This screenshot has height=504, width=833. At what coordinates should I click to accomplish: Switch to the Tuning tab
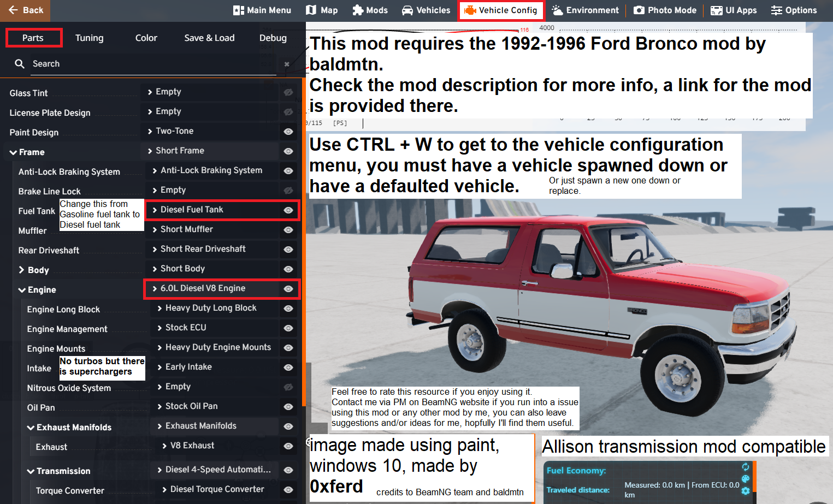point(89,38)
